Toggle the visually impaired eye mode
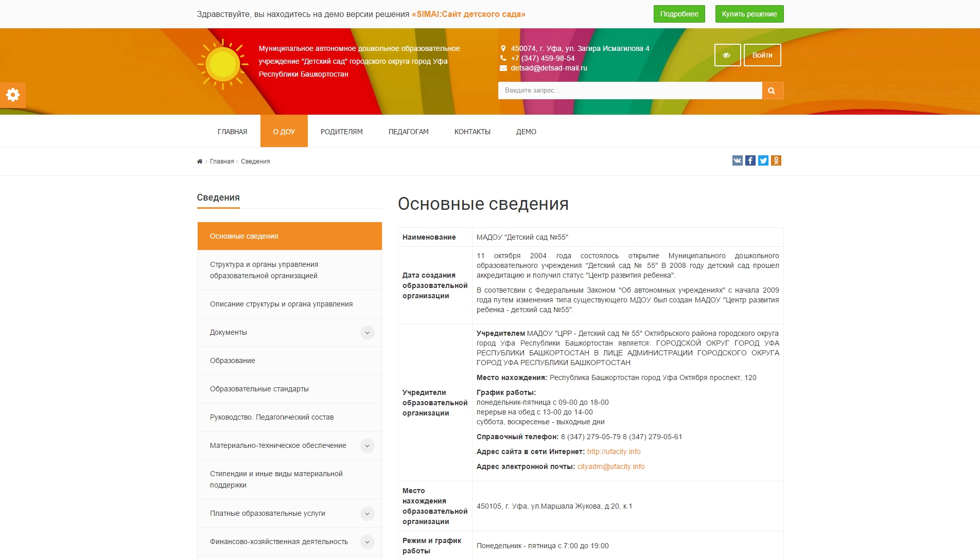Image resolution: width=980 pixels, height=559 pixels. pyautogui.click(x=727, y=55)
